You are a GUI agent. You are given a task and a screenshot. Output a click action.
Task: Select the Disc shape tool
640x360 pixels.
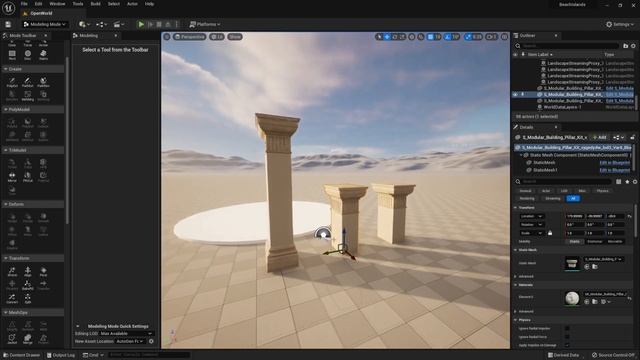point(28,55)
